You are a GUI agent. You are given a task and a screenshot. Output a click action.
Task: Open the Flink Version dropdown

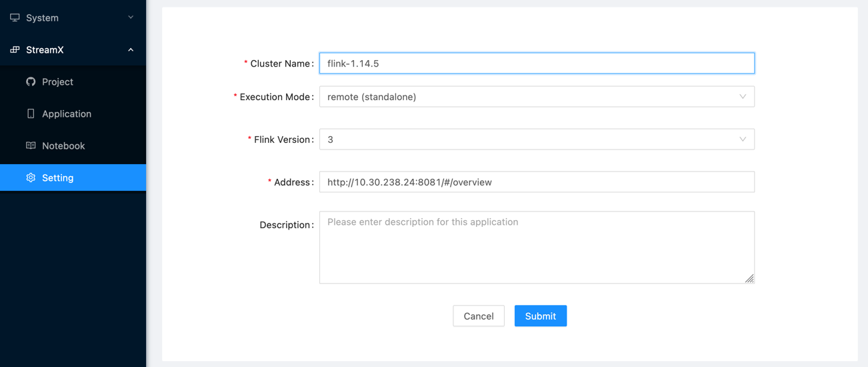coord(527,139)
